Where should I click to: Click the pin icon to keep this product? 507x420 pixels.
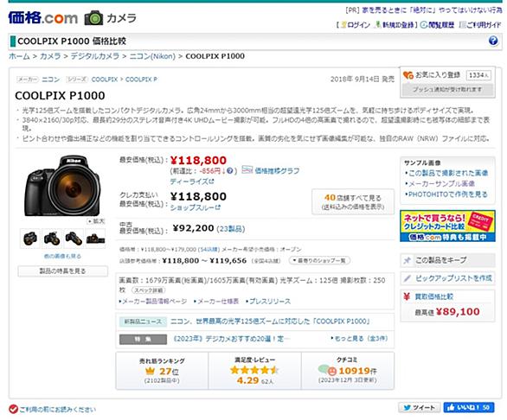click(408, 260)
